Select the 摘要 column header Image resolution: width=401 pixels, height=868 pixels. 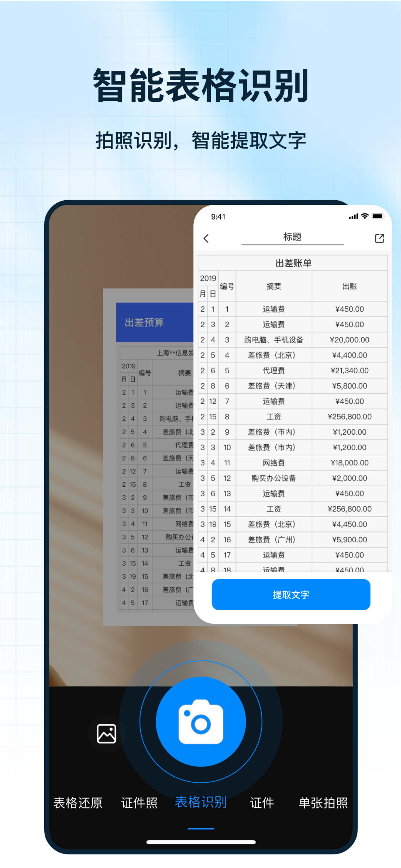(273, 286)
